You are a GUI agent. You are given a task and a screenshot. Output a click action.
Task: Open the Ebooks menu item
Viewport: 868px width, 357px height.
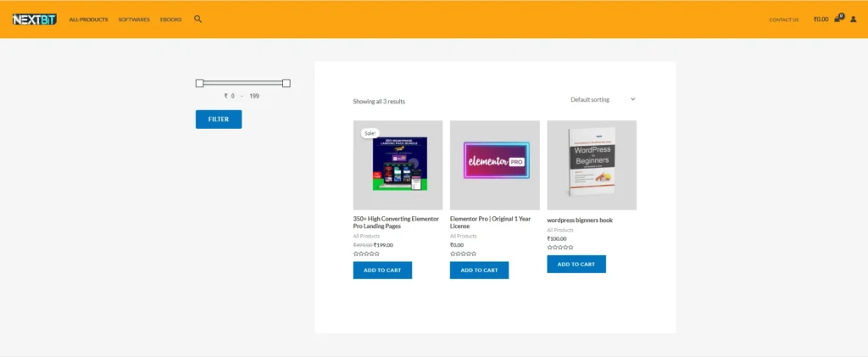coord(171,20)
